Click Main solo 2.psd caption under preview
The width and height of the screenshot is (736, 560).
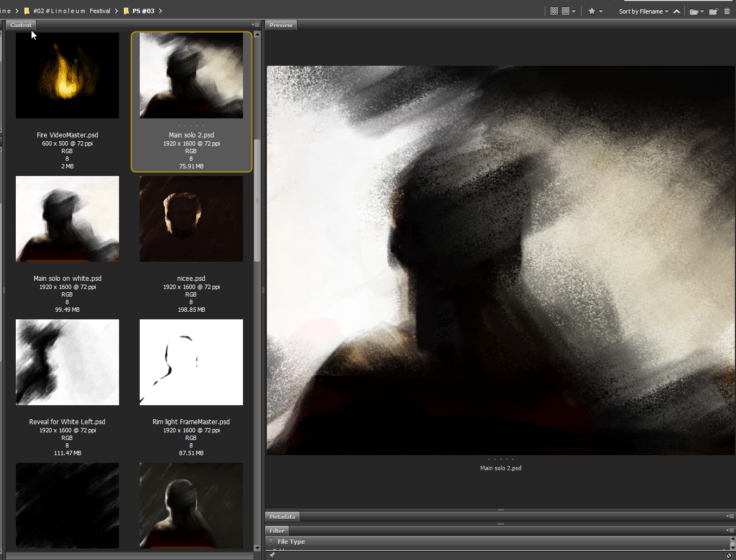[501, 468]
